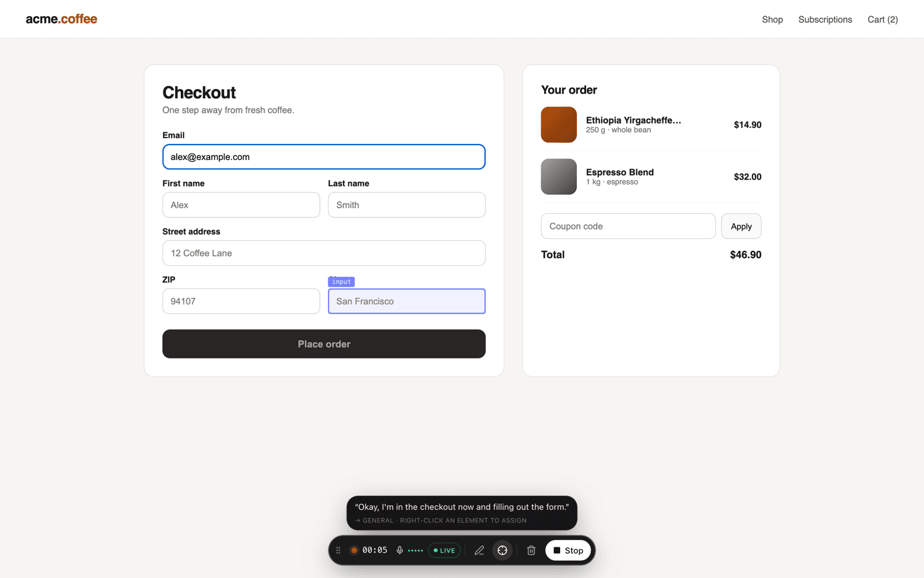The width and height of the screenshot is (924, 578).
Task: Focus the Email field
Action: point(324,157)
